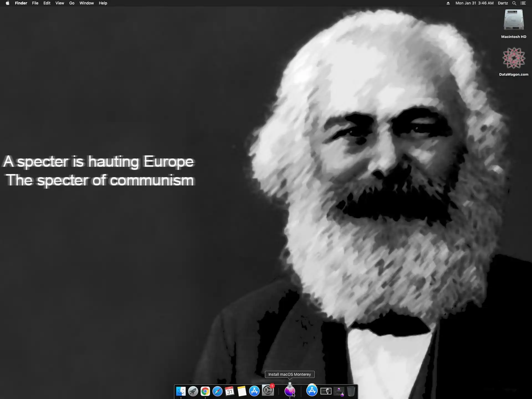Click the eject icon in menu bar
Viewport: 532px width, 399px height.
[x=448, y=3]
